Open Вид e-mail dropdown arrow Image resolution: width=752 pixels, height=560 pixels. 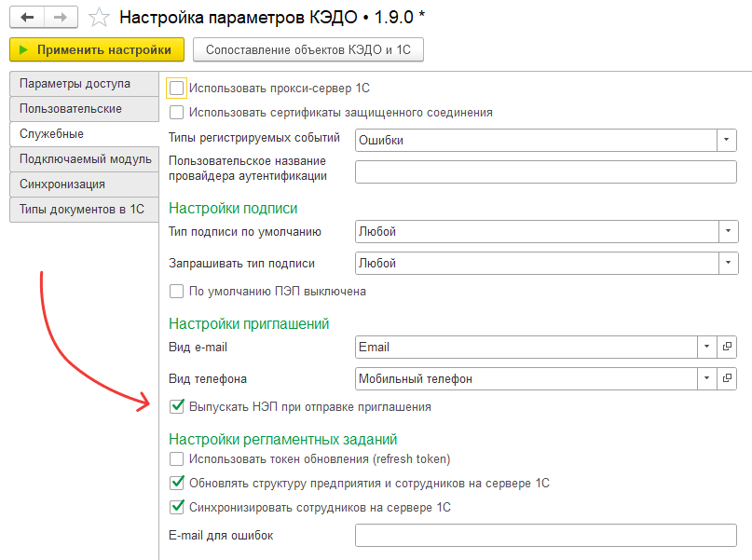(x=707, y=347)
